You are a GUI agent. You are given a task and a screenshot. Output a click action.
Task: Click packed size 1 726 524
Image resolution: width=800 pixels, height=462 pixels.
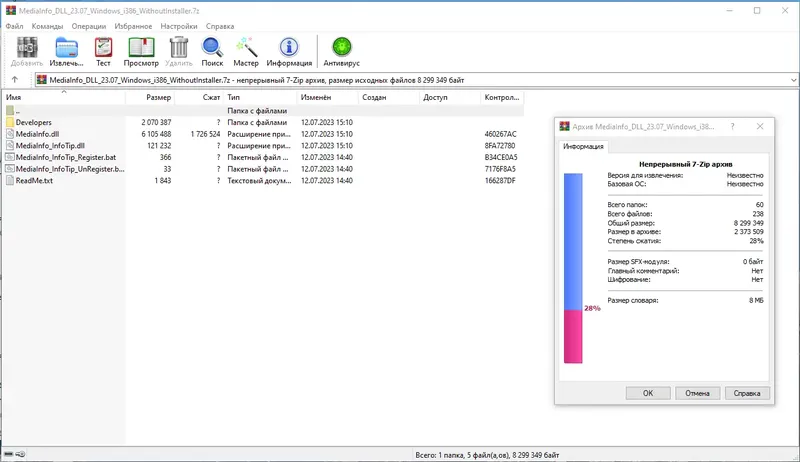point(205,134)
